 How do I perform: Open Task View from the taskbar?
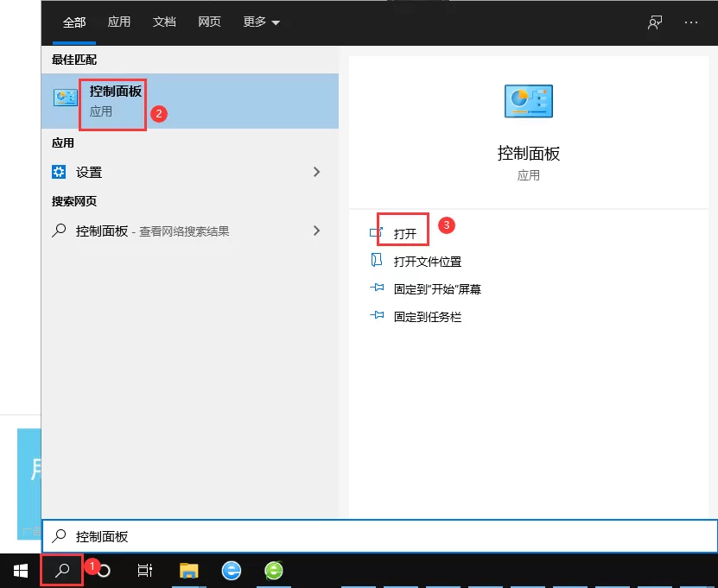coord(144,571)
